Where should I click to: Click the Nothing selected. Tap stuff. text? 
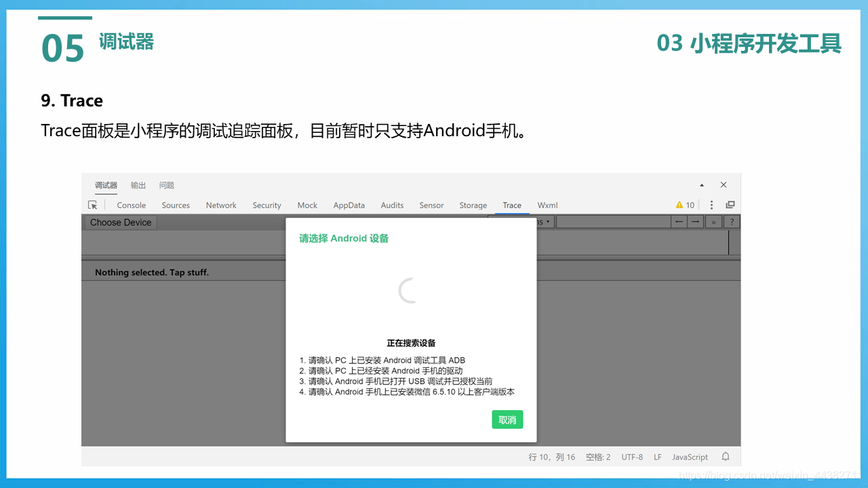(152, 272)
